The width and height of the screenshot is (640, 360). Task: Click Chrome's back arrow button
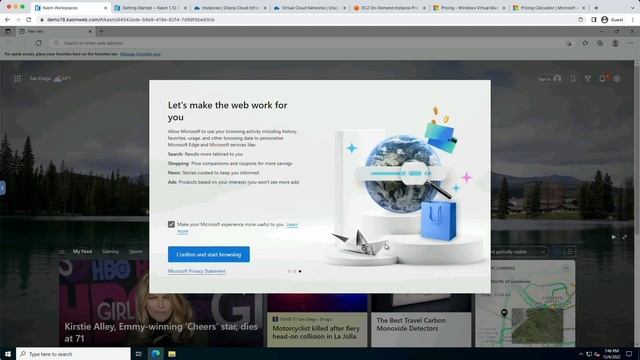(x=7, y=20)
